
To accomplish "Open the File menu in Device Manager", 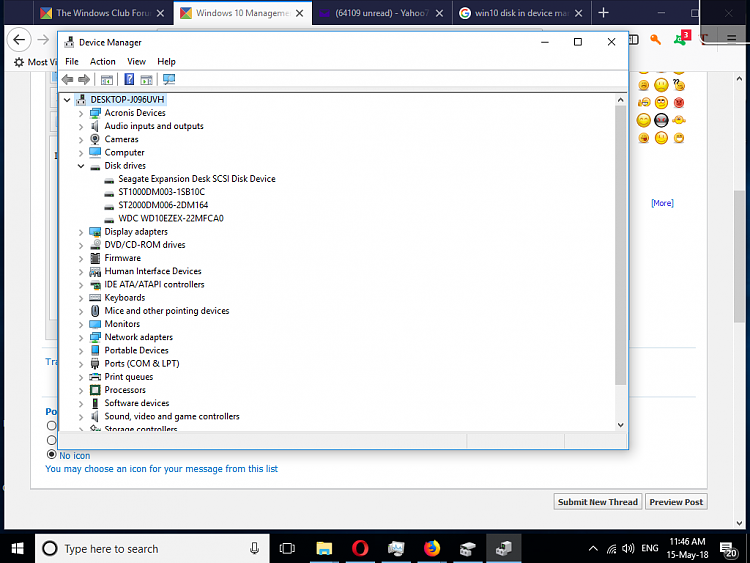I will click(72, 61).
